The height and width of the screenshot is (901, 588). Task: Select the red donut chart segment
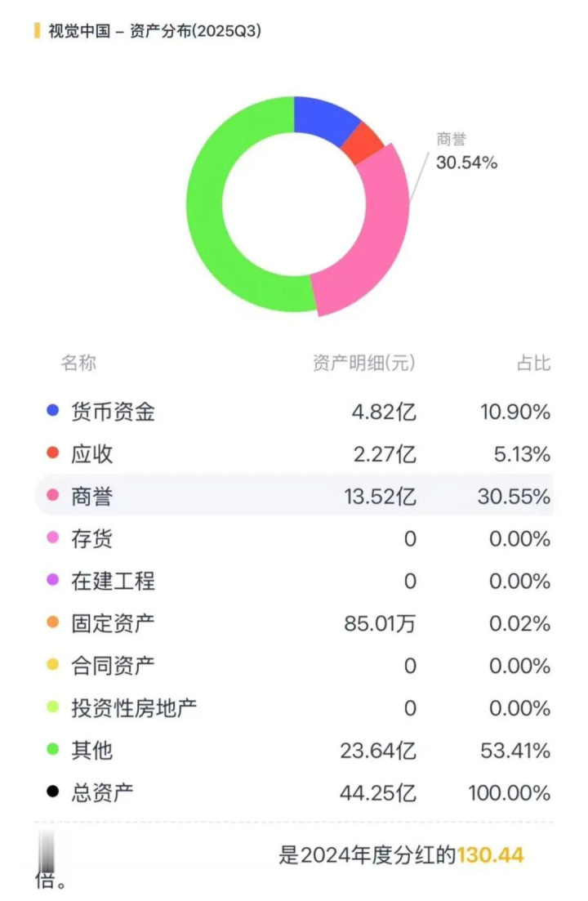point(362,145)
